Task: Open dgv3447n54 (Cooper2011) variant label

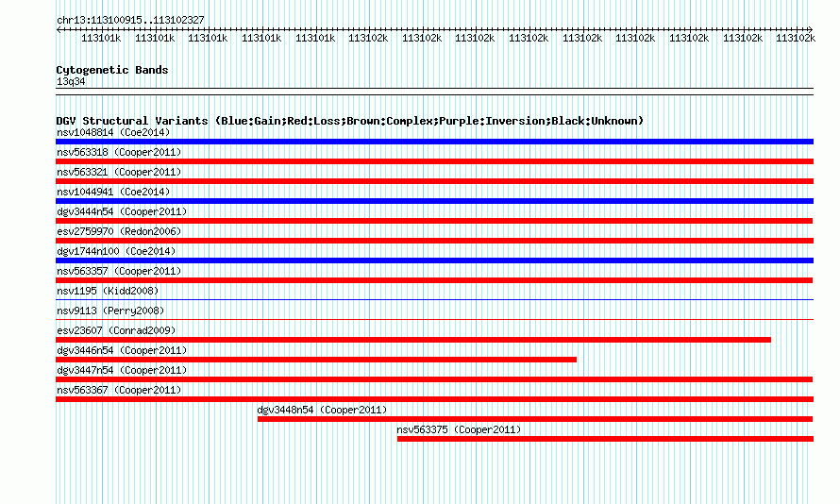Action: 122,370
